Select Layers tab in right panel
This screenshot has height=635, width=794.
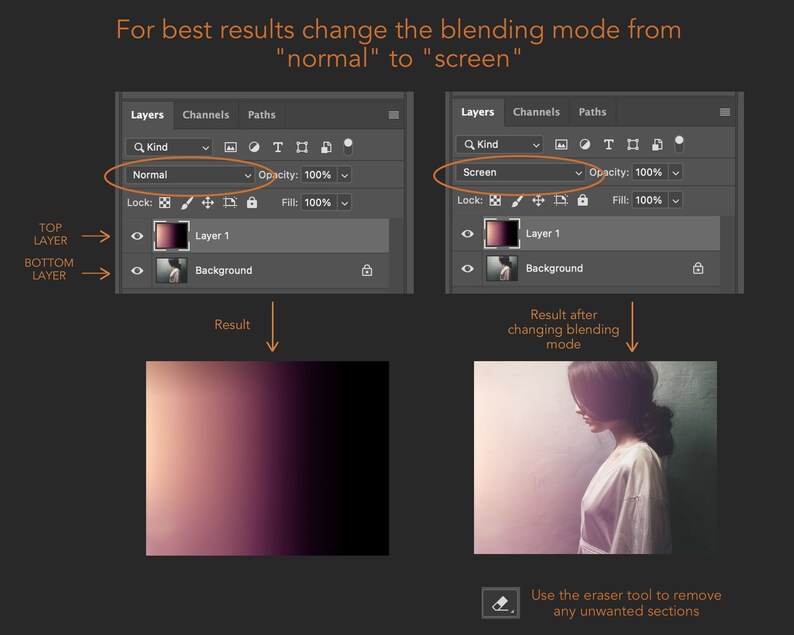(478, 112)
